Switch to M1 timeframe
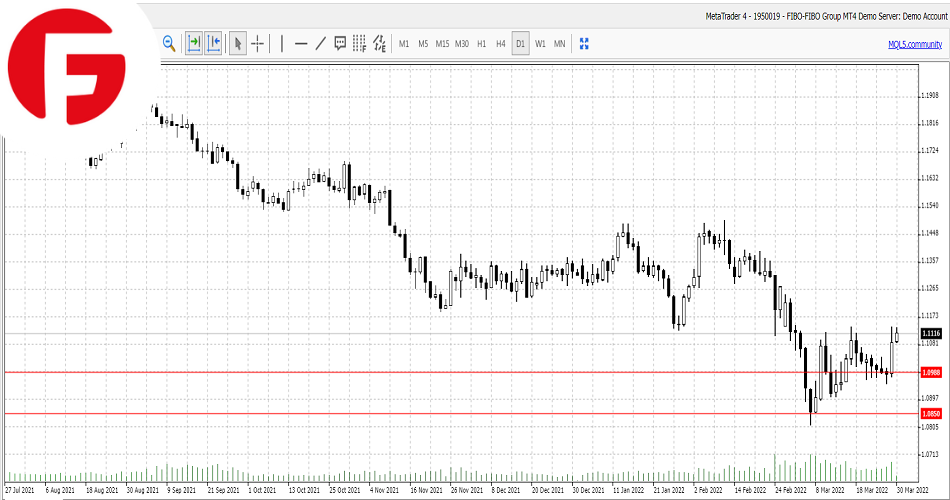950x500 pixels. (x=404, y=43)
